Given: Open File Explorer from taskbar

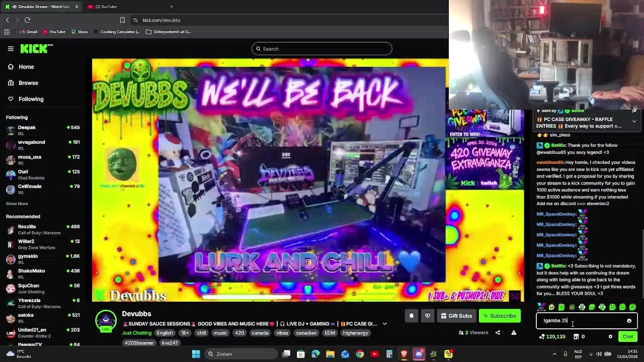Looking at the screenshot, I should (x=330, y=354).
